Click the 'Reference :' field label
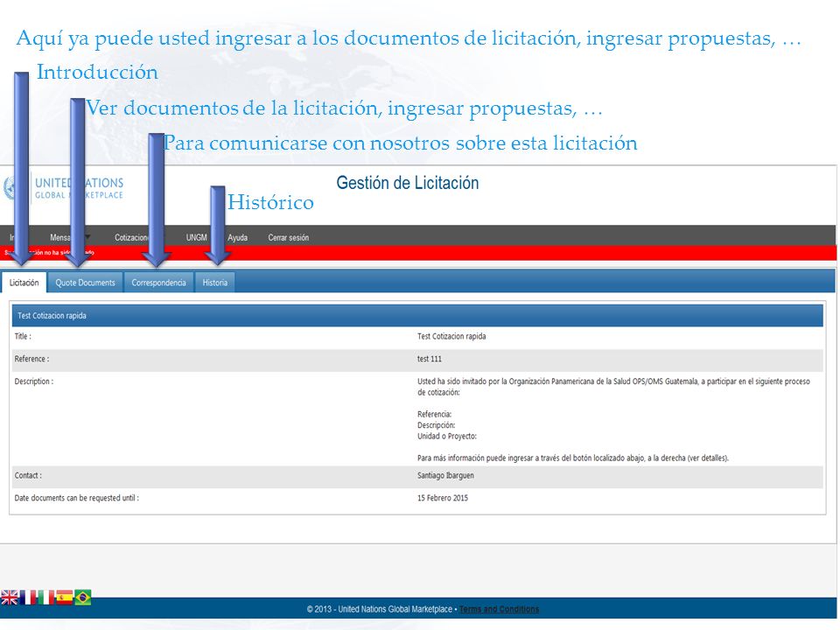Screen dimensions: 840x630 pyautogui.click(x=31, y=359)
